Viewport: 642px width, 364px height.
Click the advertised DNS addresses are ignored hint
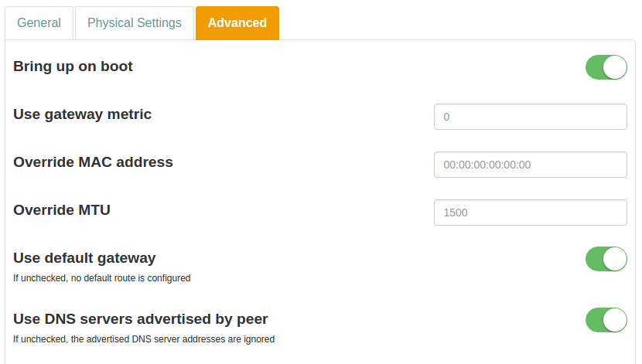(x=144, y=338)
